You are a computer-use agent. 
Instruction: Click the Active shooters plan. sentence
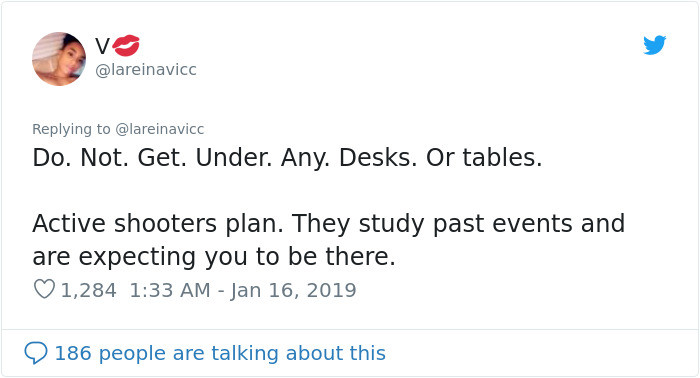[158, 224]
